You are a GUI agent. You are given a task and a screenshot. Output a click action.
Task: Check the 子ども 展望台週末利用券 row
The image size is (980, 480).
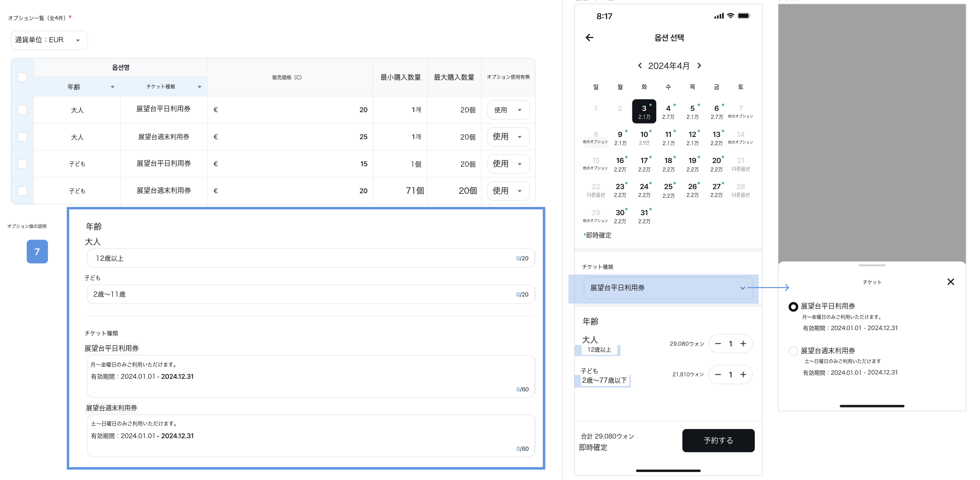coord(22,191)
